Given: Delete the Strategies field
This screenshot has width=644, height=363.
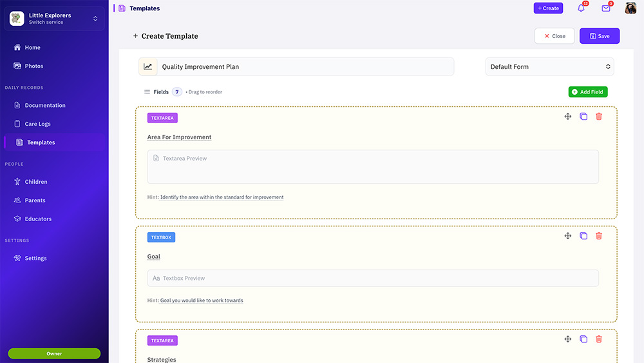Looking at the screenshot, I should pyautogui.click(x=599, y=339).
